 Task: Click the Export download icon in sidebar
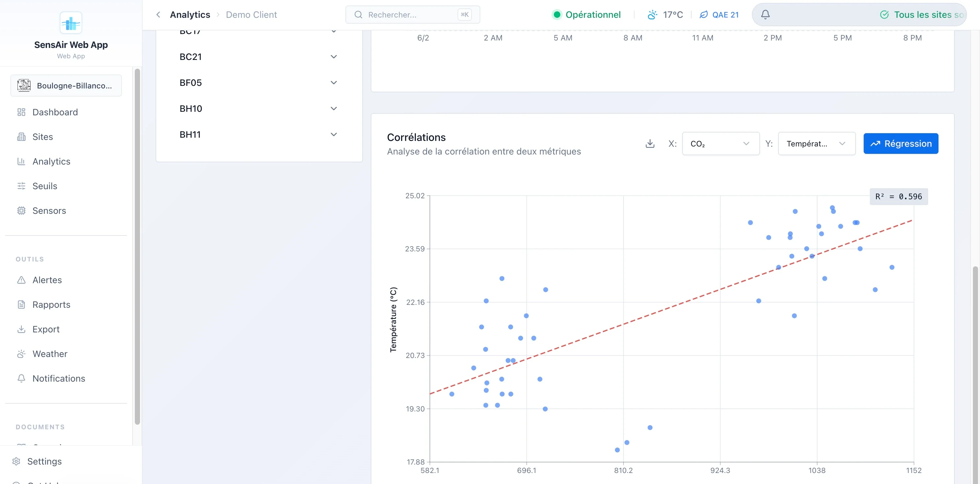pos(21,329)
